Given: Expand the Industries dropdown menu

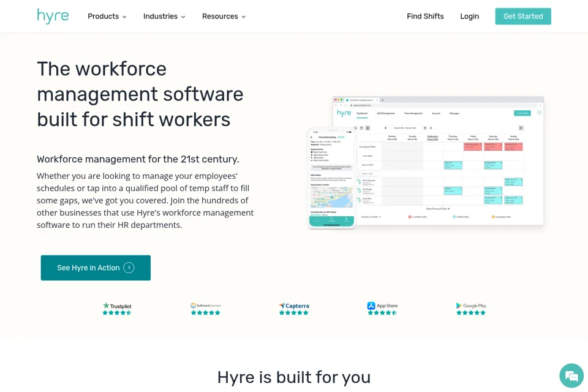Looking at the screenshot, I should click(164, 16).
